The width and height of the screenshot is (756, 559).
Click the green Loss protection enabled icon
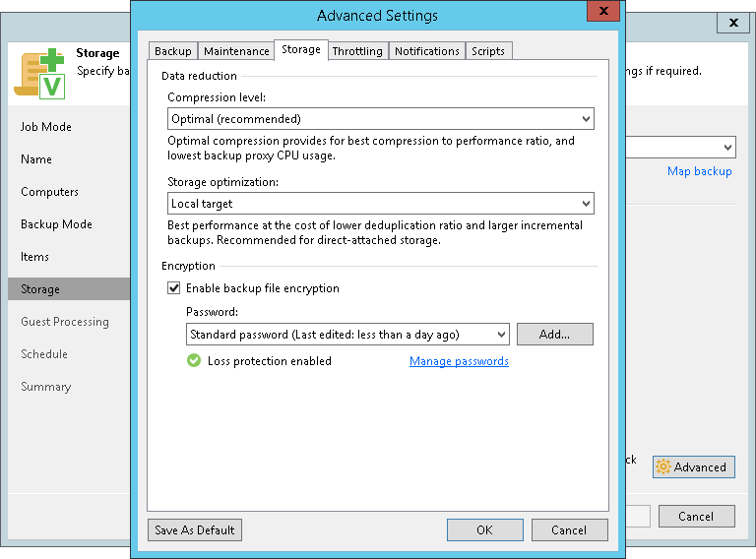(x=194, y=361)
